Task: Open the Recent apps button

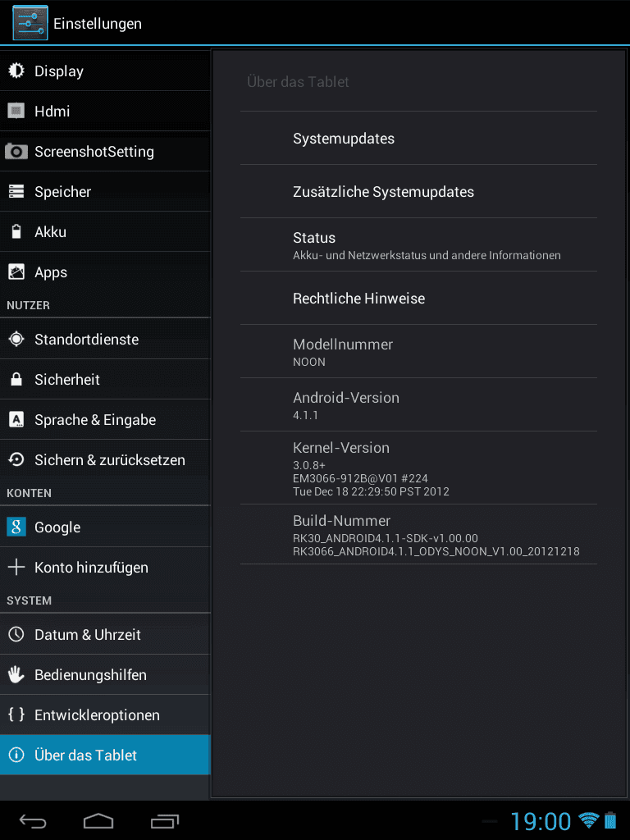Action: (x=164, y=820)
